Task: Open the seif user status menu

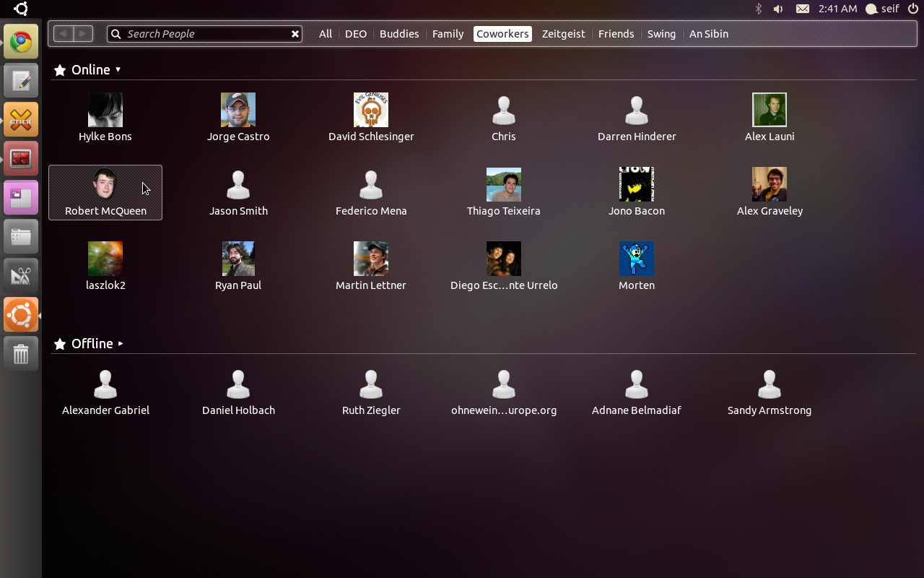Action: 882,9
